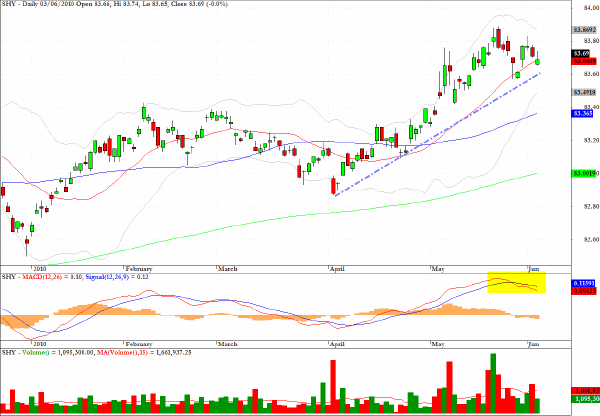Click March on the MACD panel axis
The height and width of the screenshot is (416, 600).
228,344
